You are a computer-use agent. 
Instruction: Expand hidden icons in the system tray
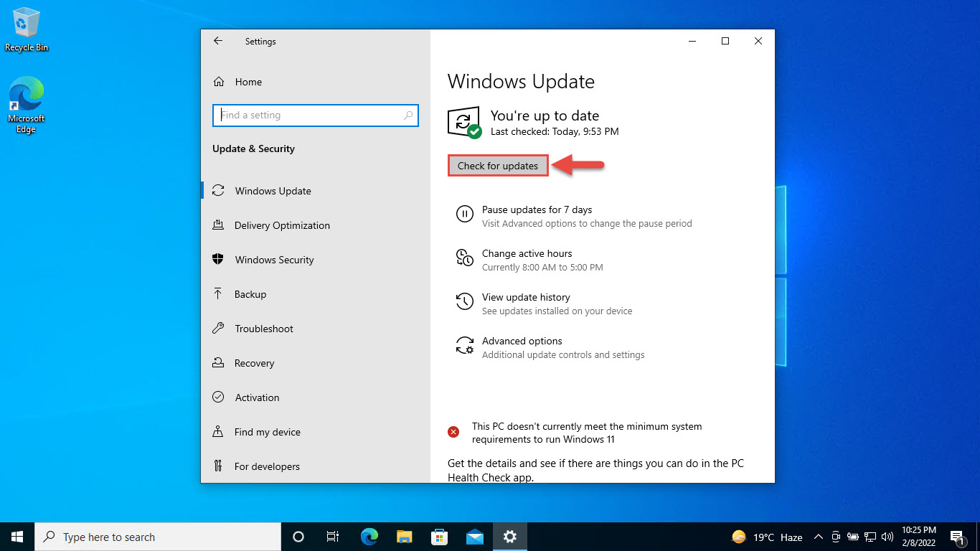point(818,536)
